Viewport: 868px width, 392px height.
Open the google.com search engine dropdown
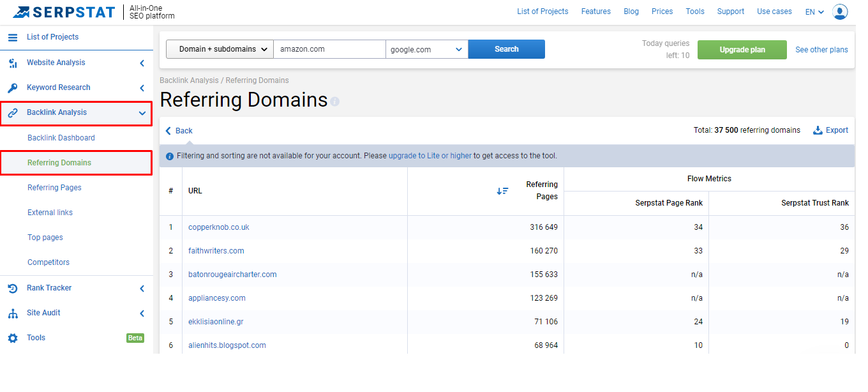coord(427,49)
